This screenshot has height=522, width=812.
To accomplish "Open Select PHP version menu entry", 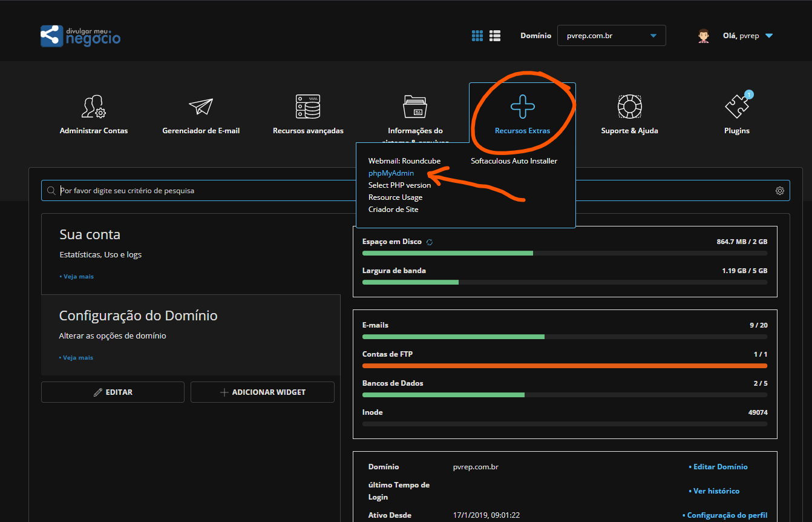I will point(399,185).
